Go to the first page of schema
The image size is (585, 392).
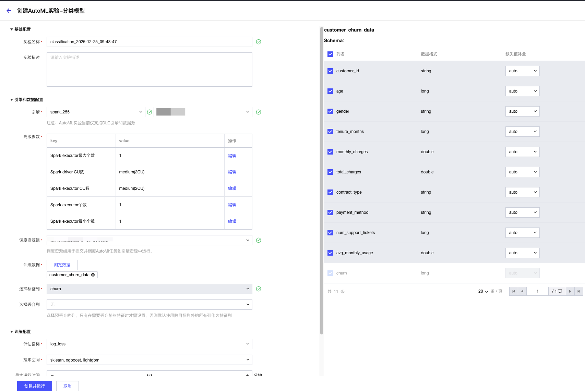(513, 291)
